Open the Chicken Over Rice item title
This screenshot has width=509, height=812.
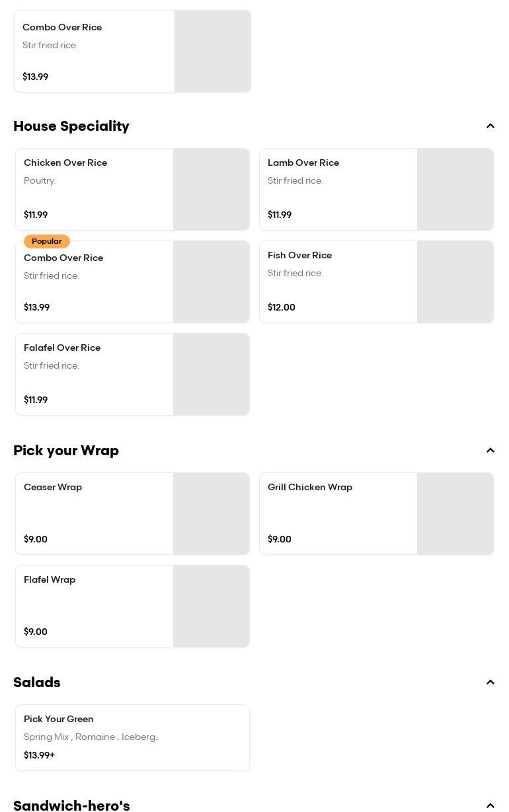tap(65, 163)
